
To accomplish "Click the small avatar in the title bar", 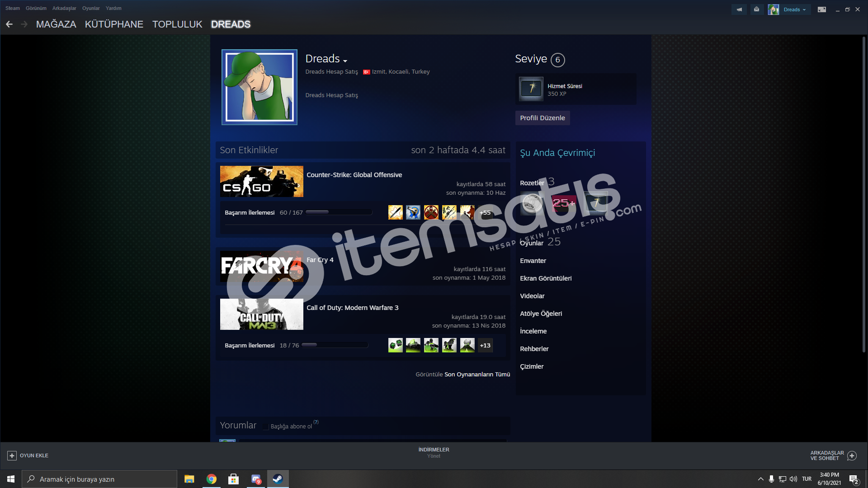I will [x=774, y=9].
